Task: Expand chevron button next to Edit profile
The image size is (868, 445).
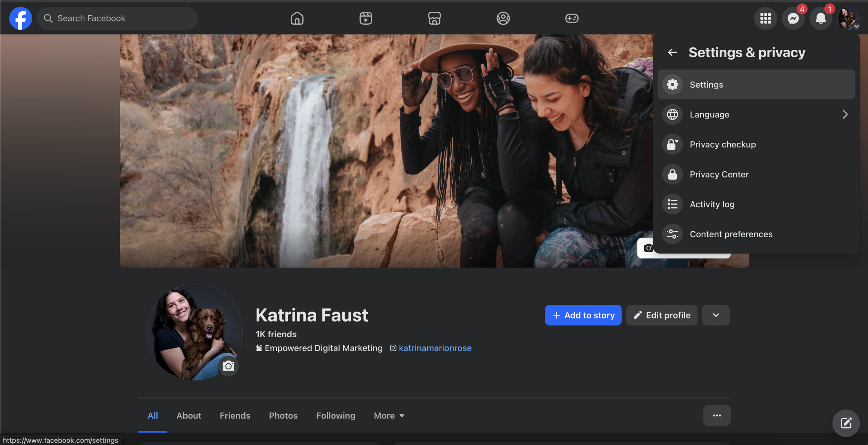Action: (x=716, y=315)
